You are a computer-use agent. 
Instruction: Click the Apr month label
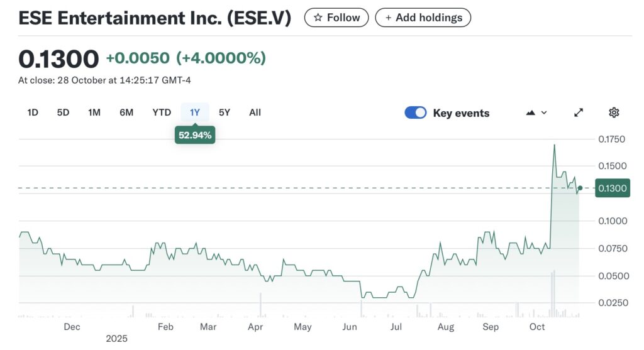coord(255,327)
